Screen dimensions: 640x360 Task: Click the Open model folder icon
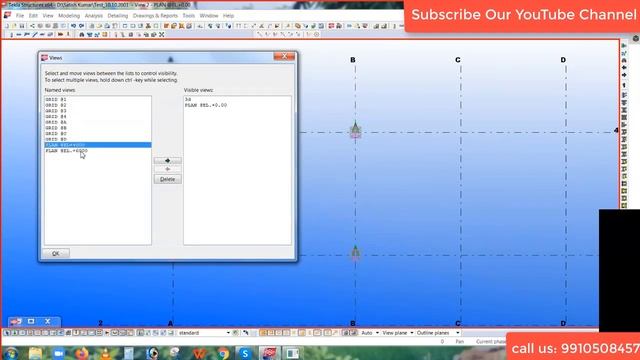click(14, 26)
